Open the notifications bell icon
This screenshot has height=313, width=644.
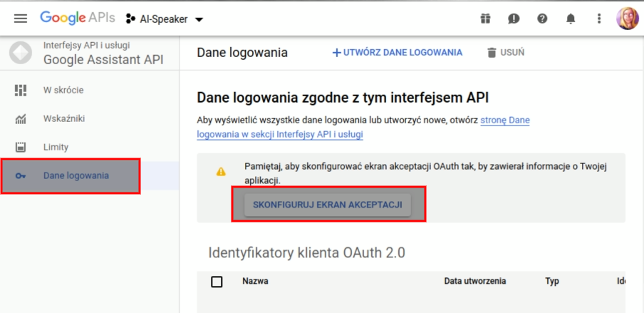point(571,19)
